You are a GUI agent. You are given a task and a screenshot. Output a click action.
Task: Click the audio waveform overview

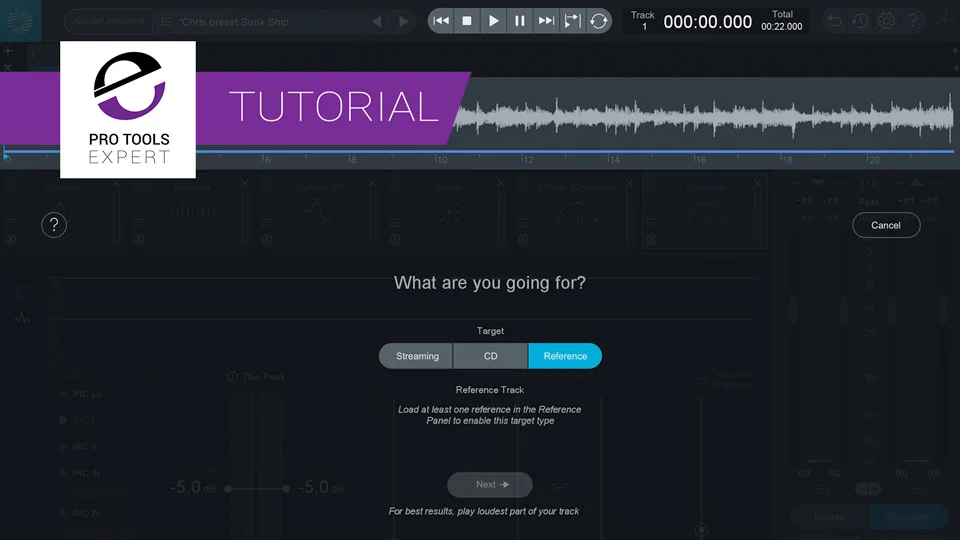704,116
